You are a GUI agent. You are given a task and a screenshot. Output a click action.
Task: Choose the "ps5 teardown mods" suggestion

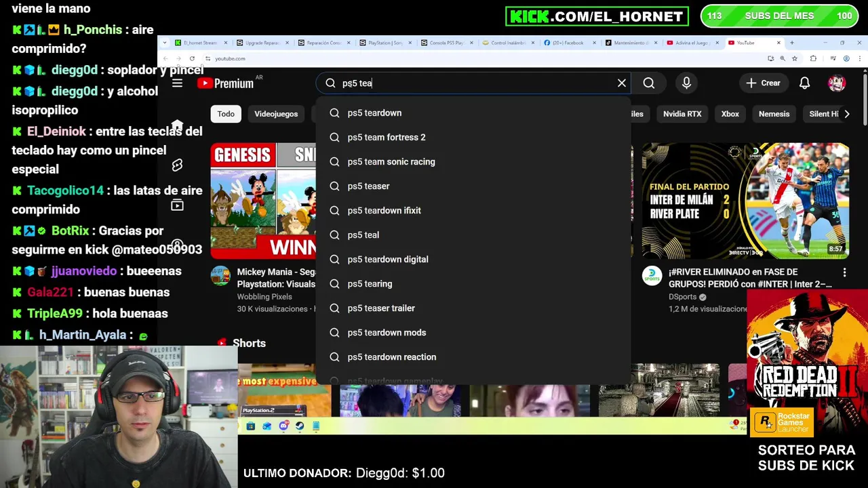click(x=473, y=333)
